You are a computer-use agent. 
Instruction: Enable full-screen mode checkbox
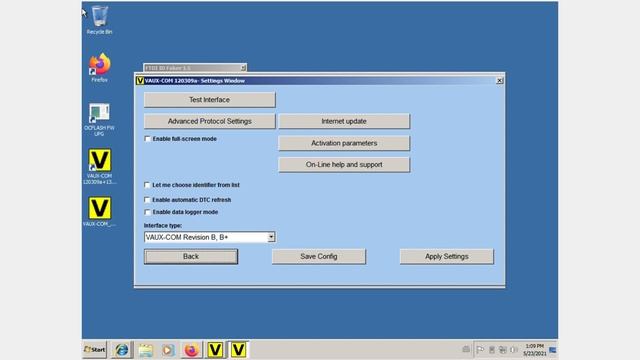coord(147,139)
